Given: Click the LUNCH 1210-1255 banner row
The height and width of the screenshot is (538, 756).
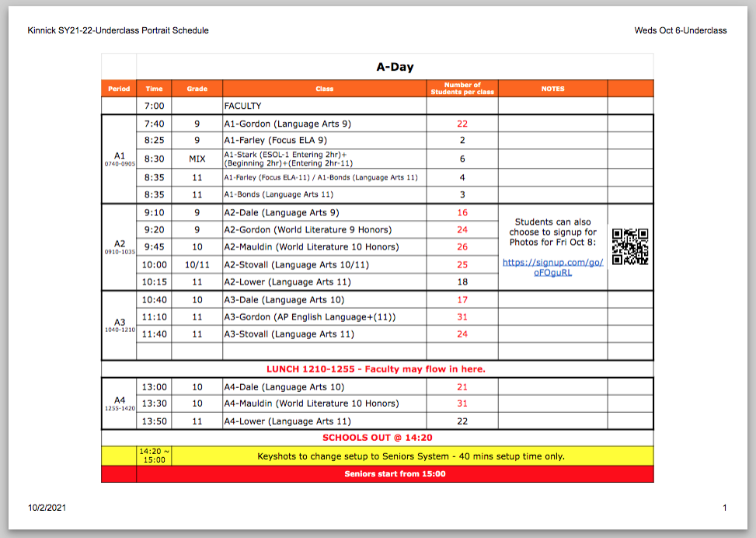Looking at the screenshot, I should coord(376,369).
